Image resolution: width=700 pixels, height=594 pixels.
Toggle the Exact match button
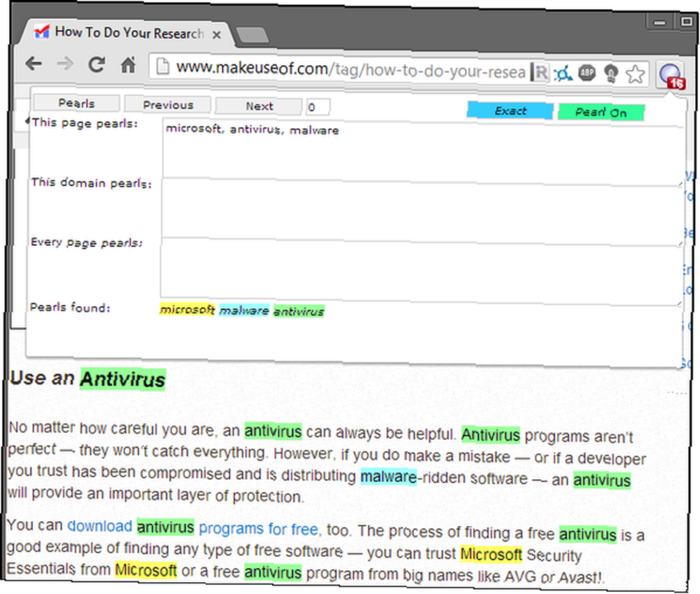510,110
